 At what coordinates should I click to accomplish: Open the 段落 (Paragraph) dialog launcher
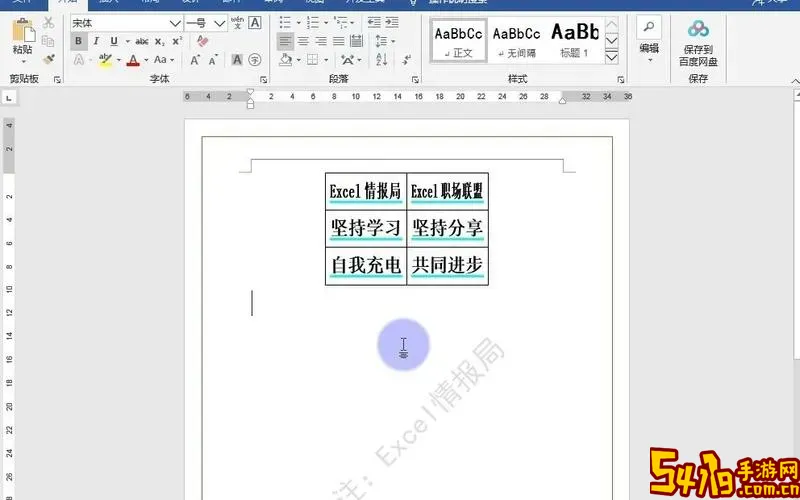coord(415,80)
